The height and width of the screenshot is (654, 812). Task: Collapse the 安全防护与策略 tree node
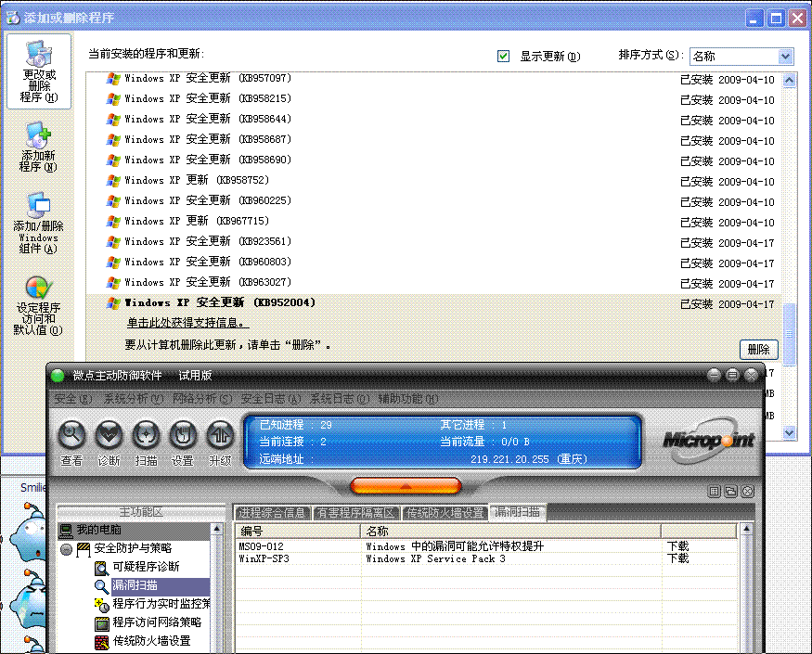tap(66, 549)
